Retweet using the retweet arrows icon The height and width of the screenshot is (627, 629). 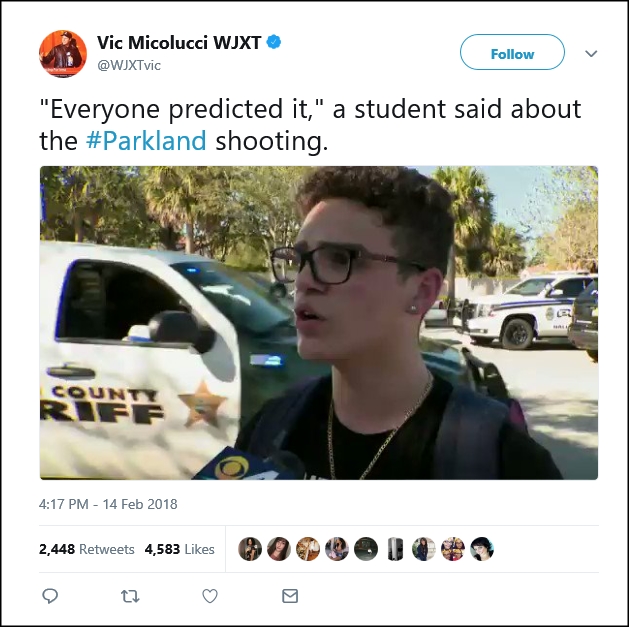click(130, 597)
